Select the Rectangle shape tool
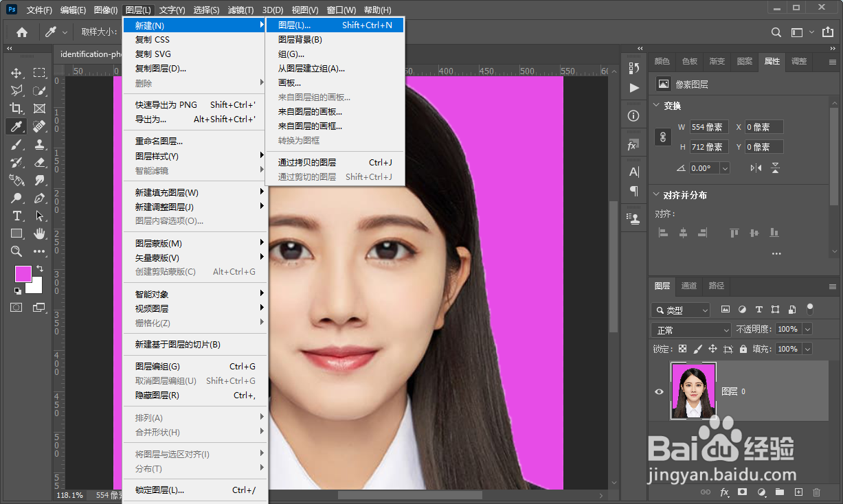 point(16,233)
